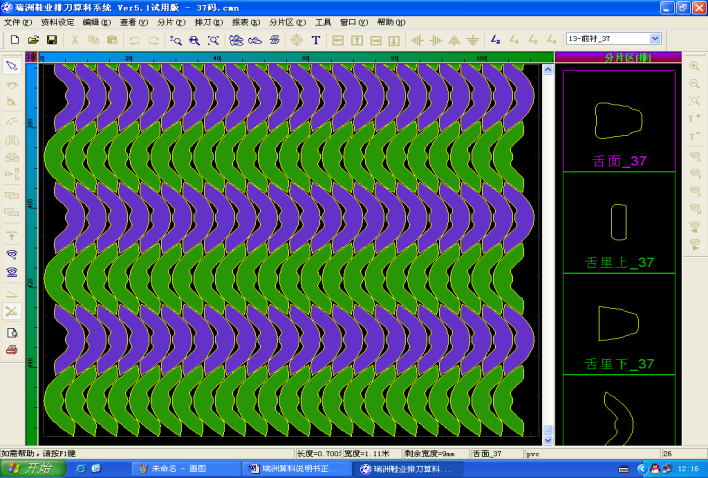
Task: Toggle the eye-M visibility icon in right sidebar
Action: tap(694, 209)
